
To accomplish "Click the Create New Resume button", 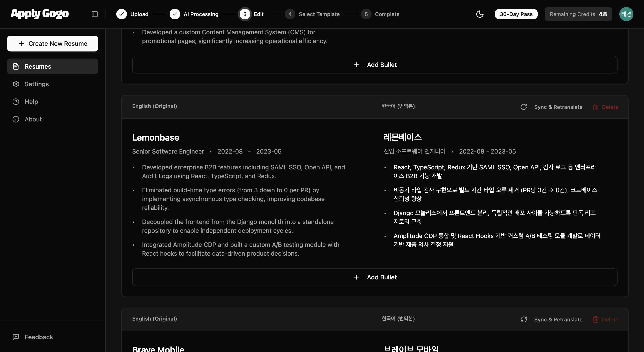I will (x=52, y=43).
